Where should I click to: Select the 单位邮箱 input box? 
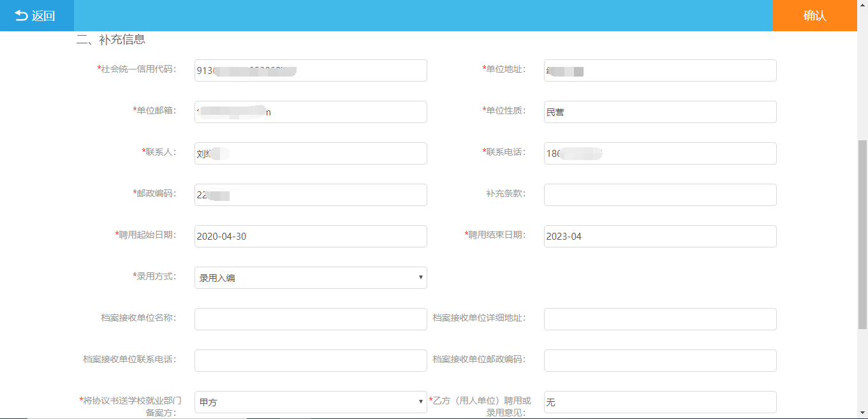click(311, 112)
